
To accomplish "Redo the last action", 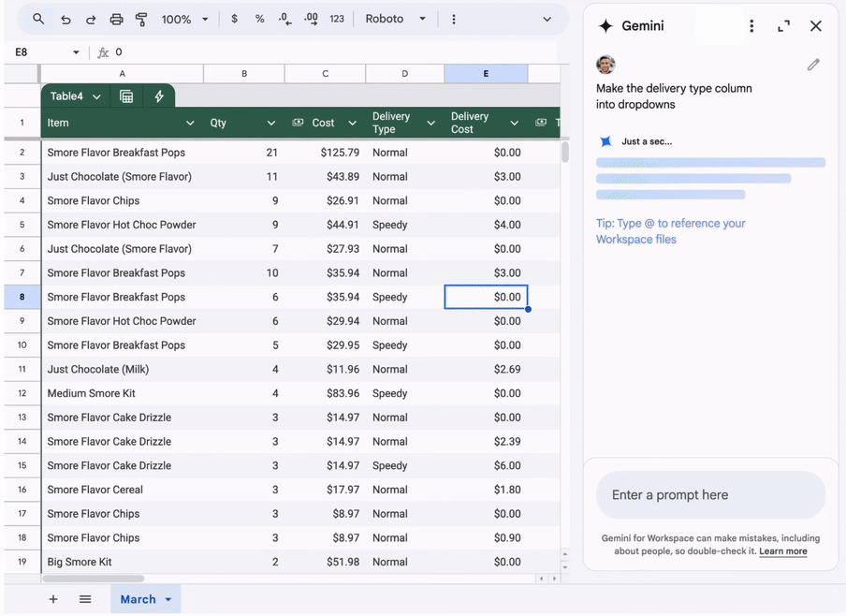I will click(x=90, y=18).
